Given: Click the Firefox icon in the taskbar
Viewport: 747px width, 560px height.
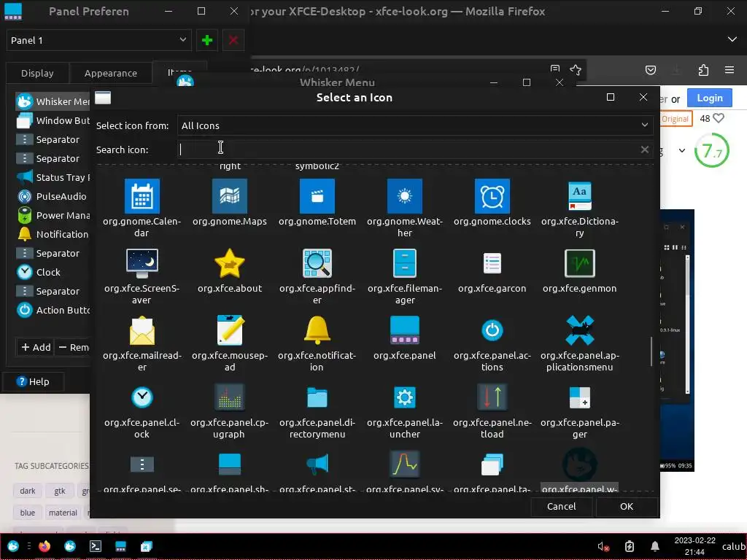Looking at the screenshot, I should pyautogui.click(x=44, y=546).
